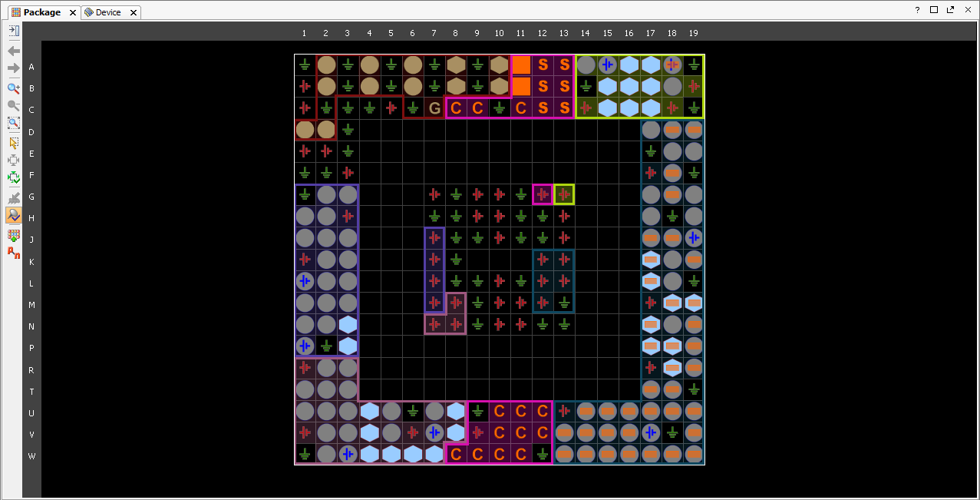The height and width of the screenshot is (500, 980).
Task: Select the tan hexagon pin at A8
Action: point(456,65)
